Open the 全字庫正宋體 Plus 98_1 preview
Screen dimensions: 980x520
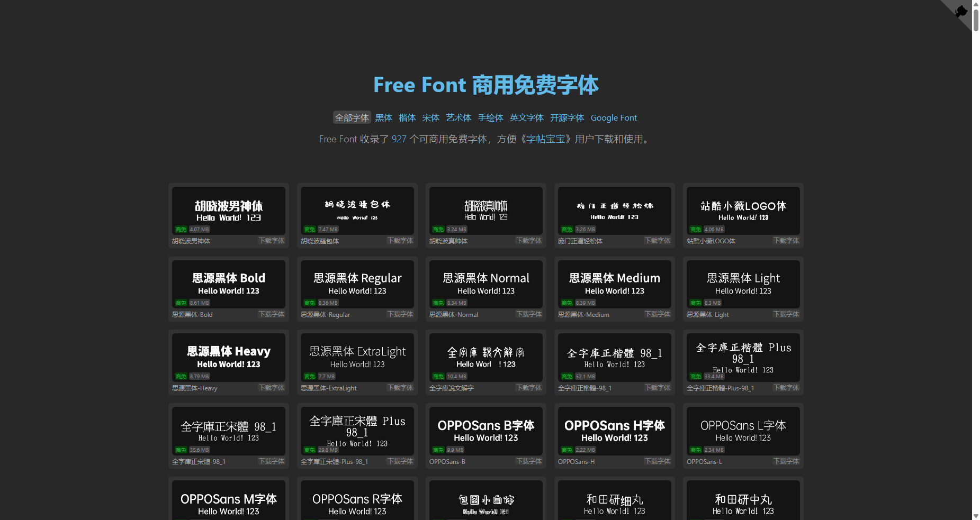click(357, 431)
